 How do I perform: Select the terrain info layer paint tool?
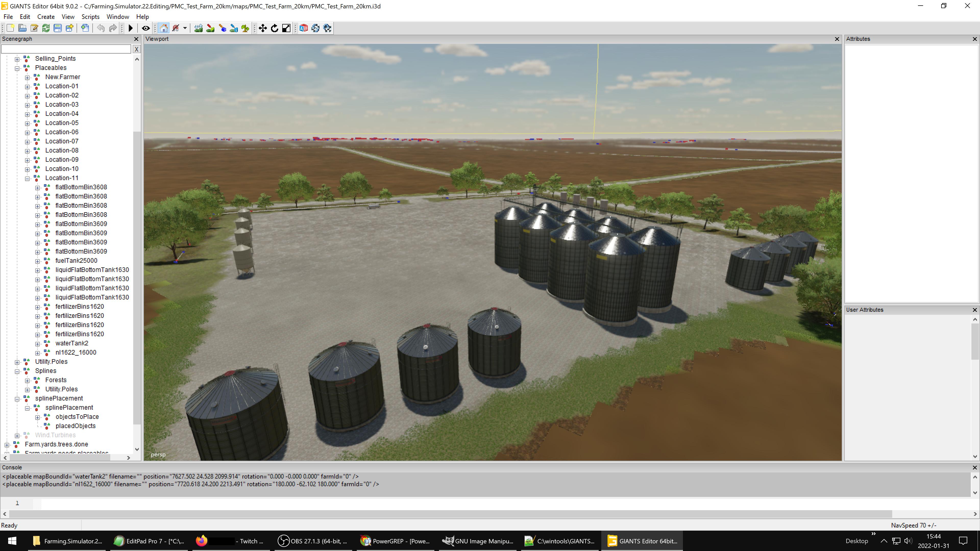coord(234,28)
